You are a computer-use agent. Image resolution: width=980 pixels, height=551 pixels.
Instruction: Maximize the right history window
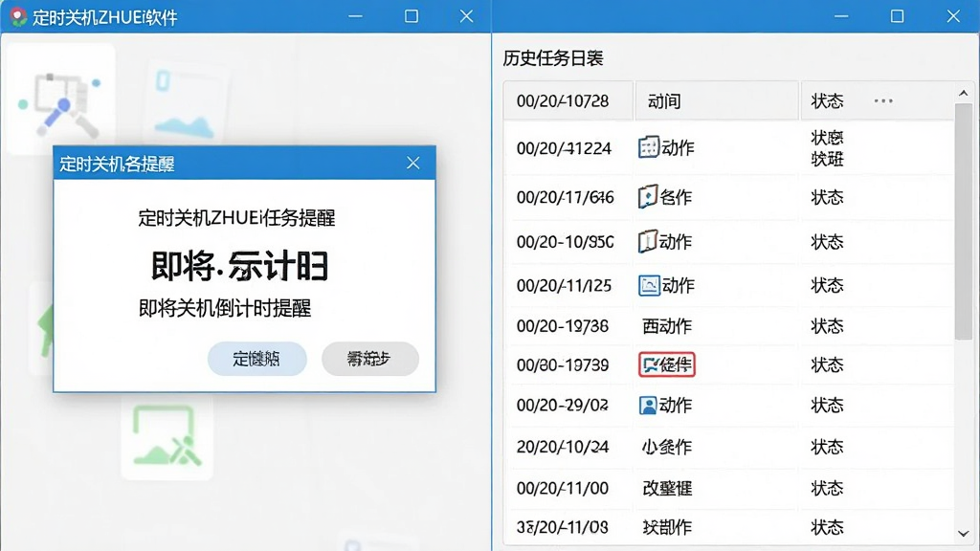897,16
